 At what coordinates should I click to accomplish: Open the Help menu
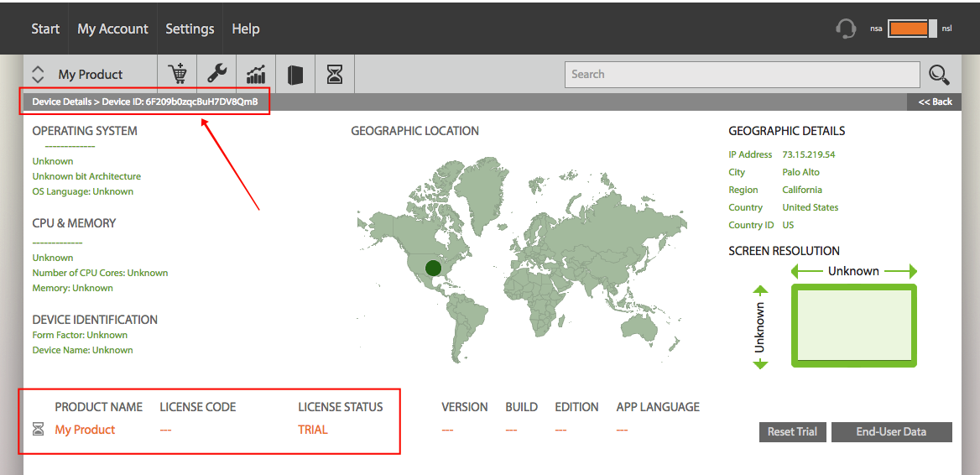(246, 29)
